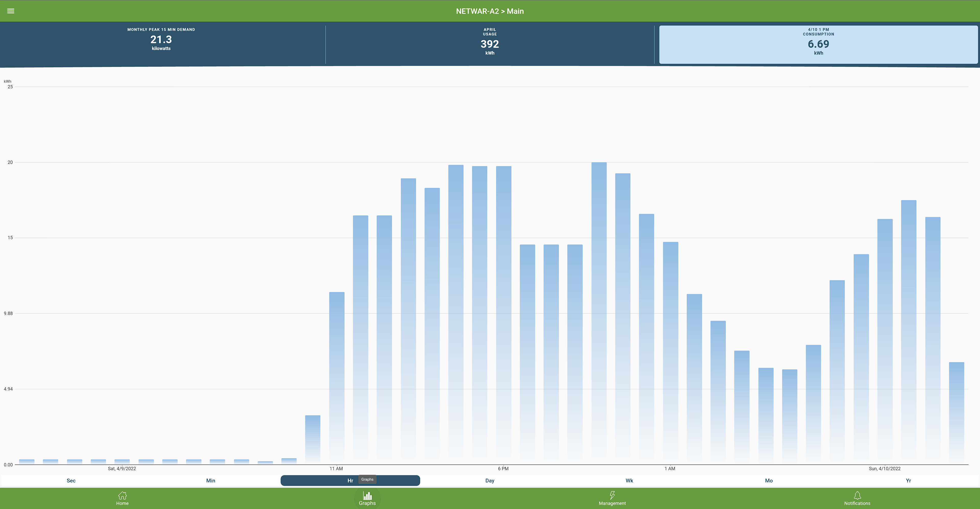Switch graph to Wk interval
Image resolution: width=980 pixels, height=509 pixels.
(x=629, y=480)
